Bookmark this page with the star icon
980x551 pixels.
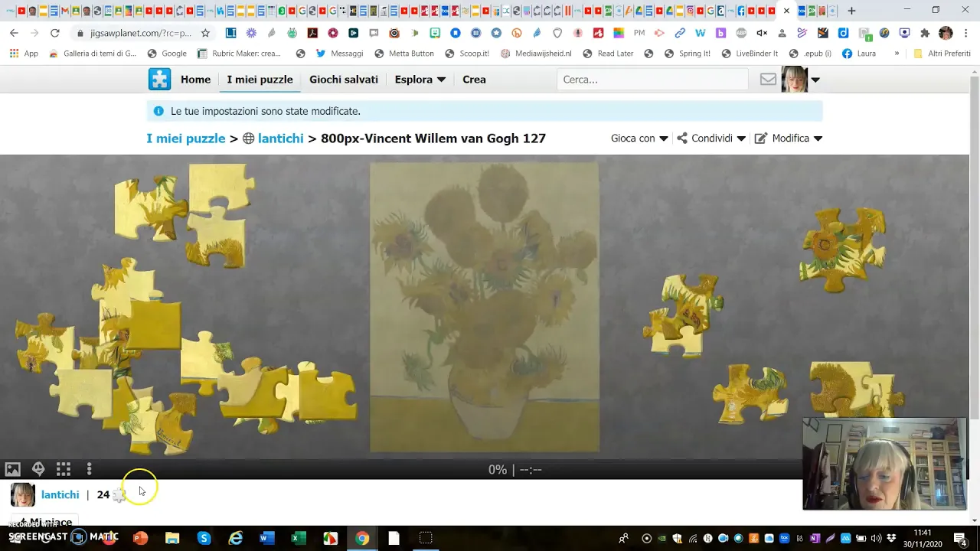tap(205, 33)
